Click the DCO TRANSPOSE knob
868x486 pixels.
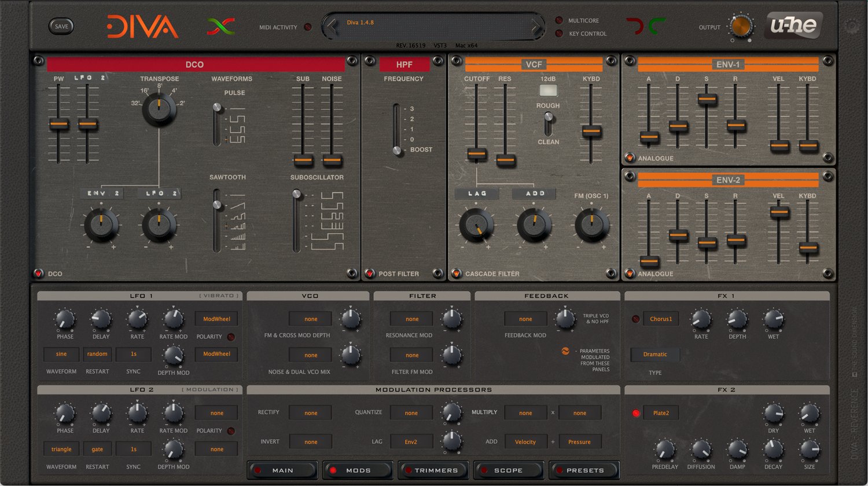pyautogui.click(x=159, y=109)
